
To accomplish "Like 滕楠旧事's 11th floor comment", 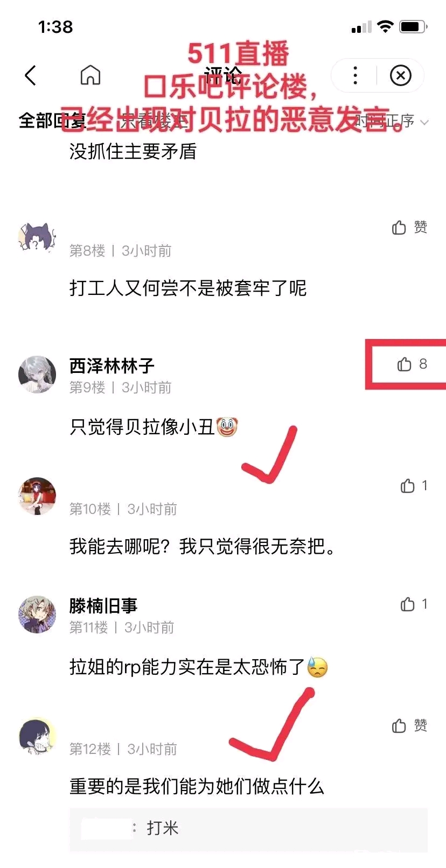I will point(414,604).
